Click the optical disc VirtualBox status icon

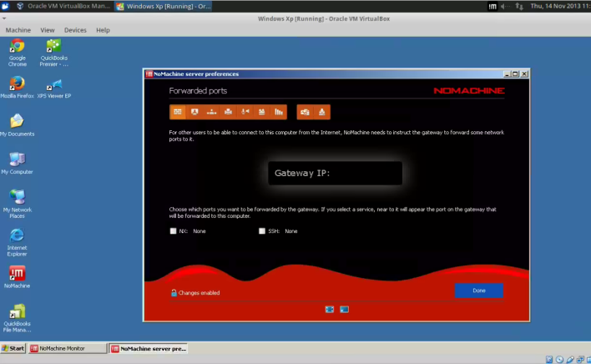pos(560,360)
